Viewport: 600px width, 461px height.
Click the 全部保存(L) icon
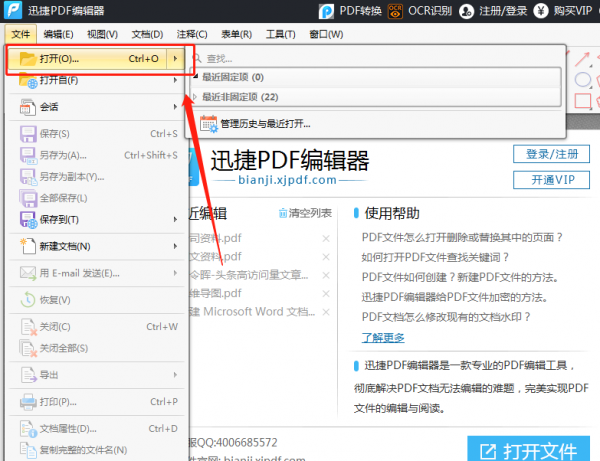28,198
